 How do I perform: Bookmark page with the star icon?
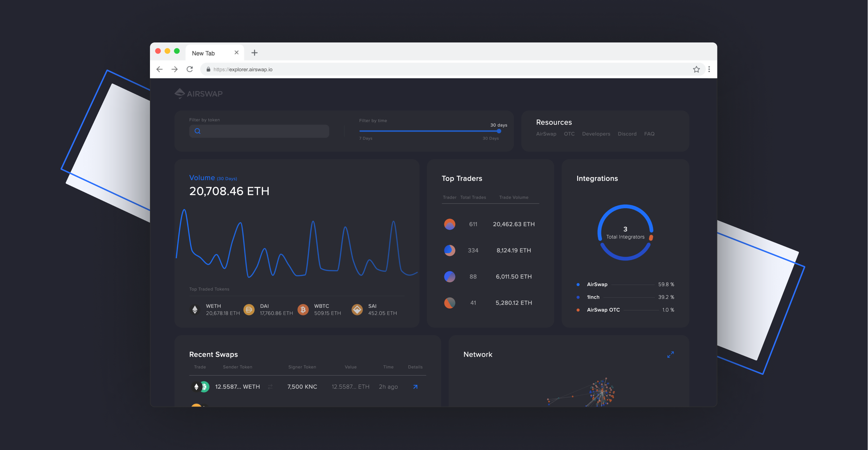click(696, 69)
